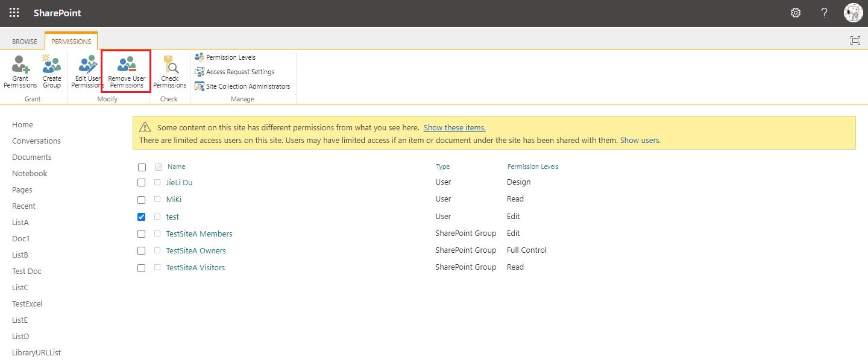Viewport: 868px width, 362px height.
Task: Open Recent in left navigation
Action: pyautogui.click(x=24, y=206)
